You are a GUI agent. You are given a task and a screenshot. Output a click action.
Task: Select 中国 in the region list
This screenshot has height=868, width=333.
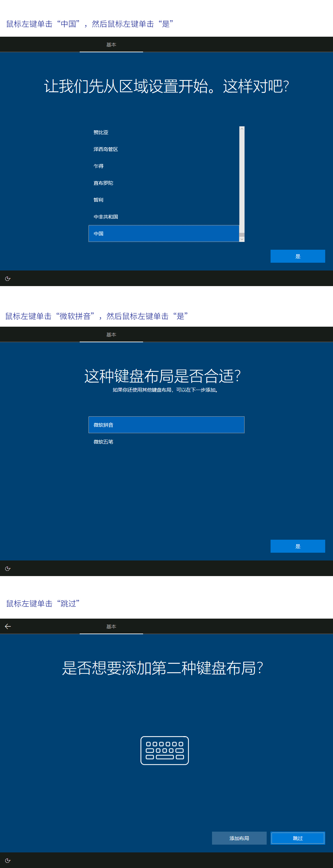(164, 233)
